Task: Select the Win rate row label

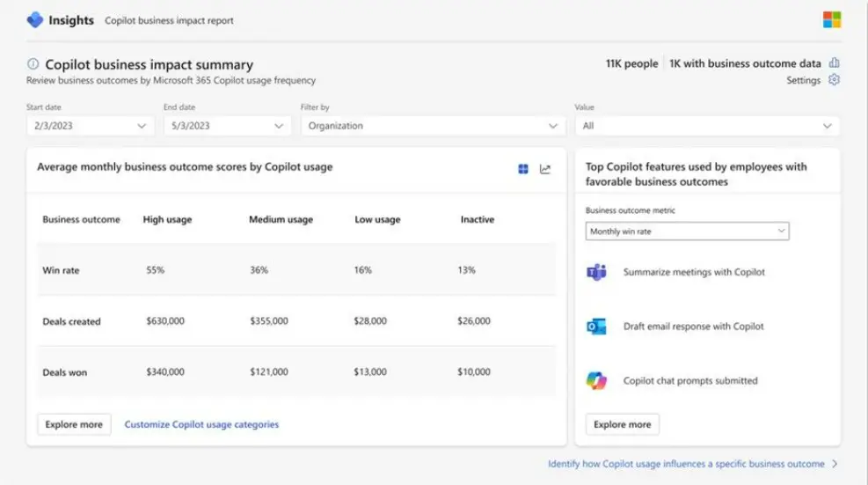Action: (x=61, y=270)
